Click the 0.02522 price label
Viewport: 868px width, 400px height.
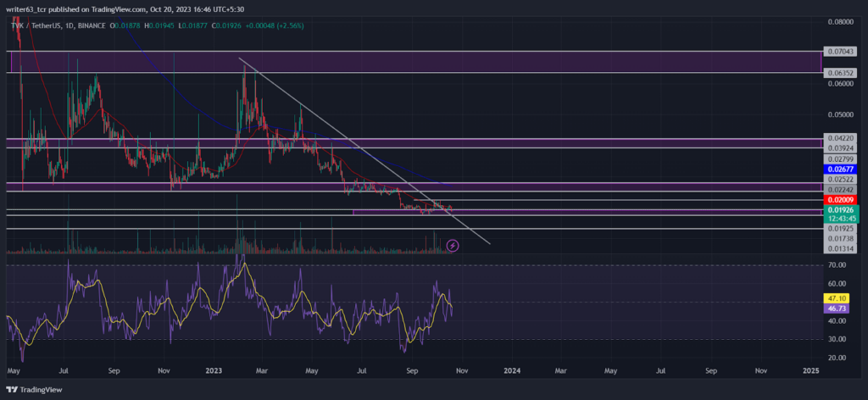coord(840,180)
